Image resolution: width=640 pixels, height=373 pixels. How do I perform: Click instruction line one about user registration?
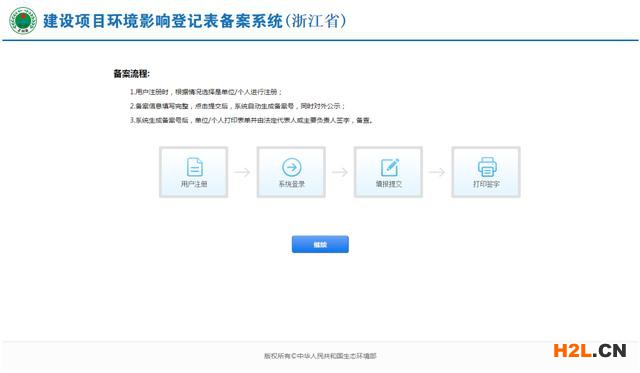point(206,92)
